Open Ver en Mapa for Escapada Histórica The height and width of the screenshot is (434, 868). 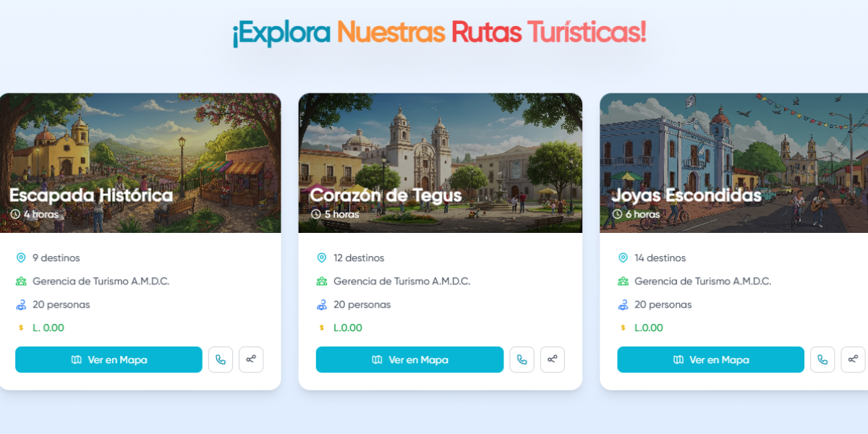coord(109,359)
